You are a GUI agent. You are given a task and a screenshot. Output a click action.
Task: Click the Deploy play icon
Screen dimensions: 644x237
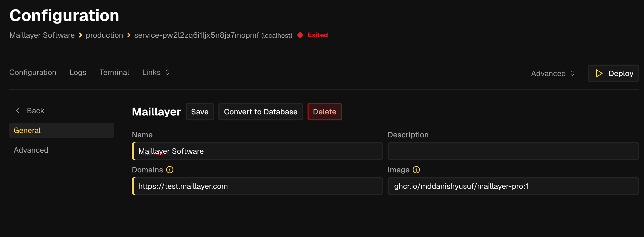coord(599,73)
